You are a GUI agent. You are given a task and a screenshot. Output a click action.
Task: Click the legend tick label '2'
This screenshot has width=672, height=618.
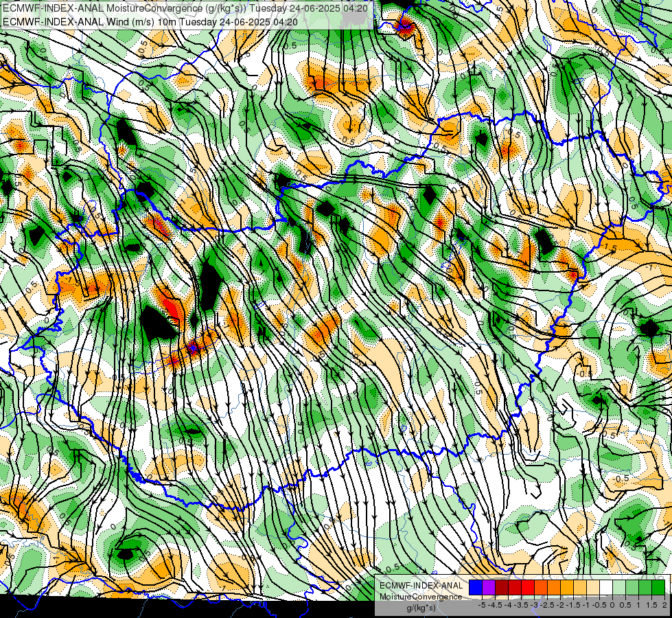click(664, 605)
